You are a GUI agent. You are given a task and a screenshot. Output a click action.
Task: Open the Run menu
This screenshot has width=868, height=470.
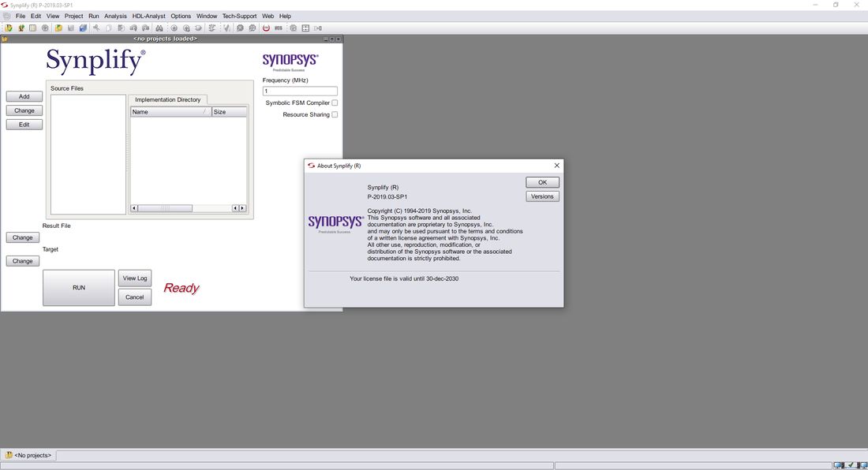tap(94, 16)
